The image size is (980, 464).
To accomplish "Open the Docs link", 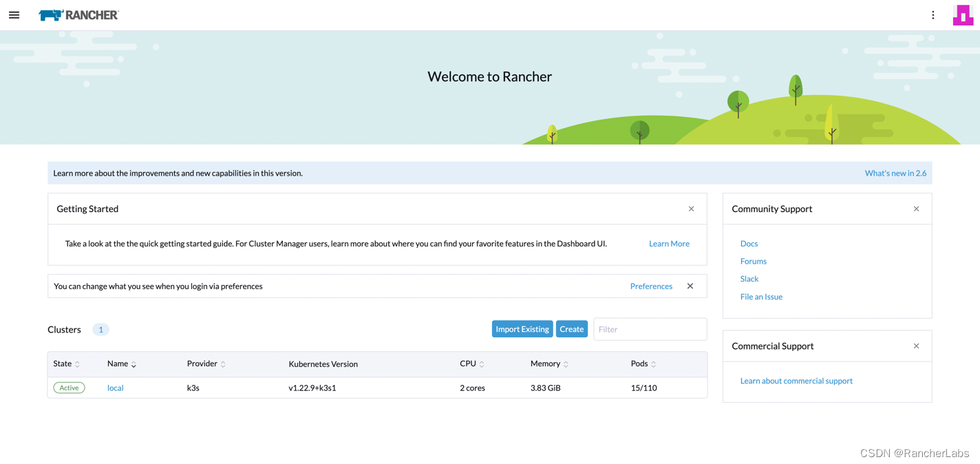I will coord(749,243).
